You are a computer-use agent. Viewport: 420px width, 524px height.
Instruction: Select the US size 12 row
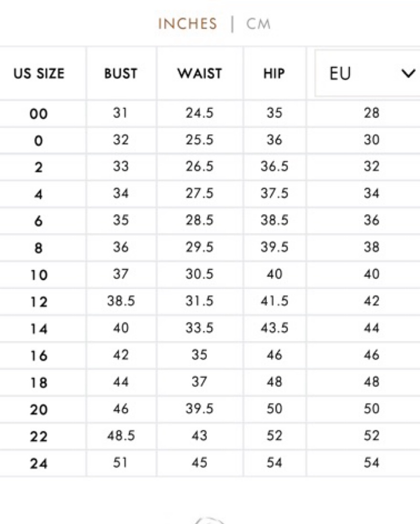tap(210, 302)
